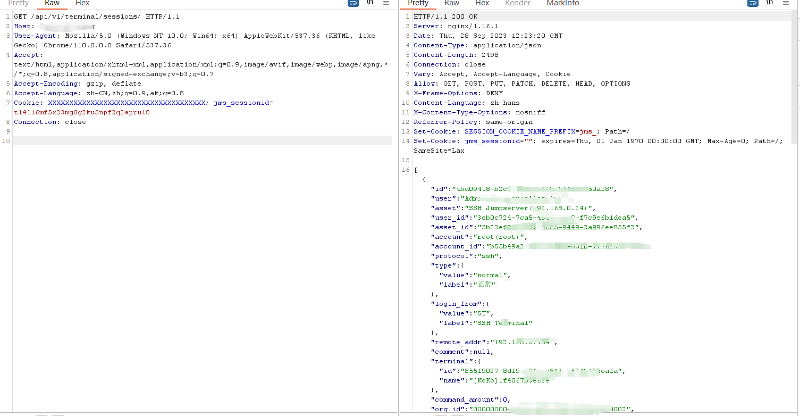Switch request view to Pretty tab
Screen dimensions: 800x416
pos(18,3)
